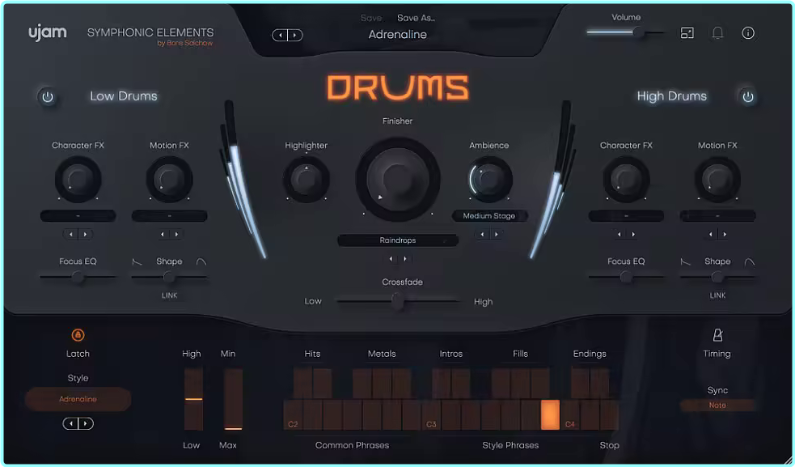Click the High Drums Motion FX knob
The image size is (795, 467).
click(x=717, y=179)
